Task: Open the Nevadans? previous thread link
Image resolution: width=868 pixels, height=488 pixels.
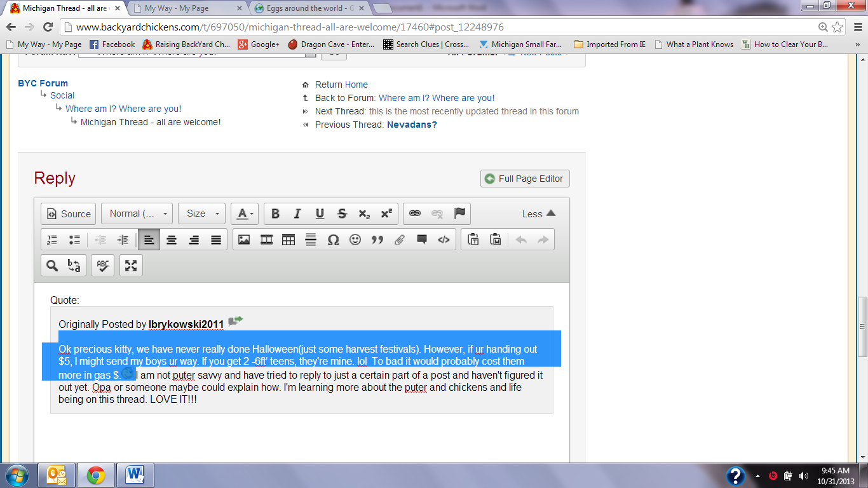Action: point(412,125)
